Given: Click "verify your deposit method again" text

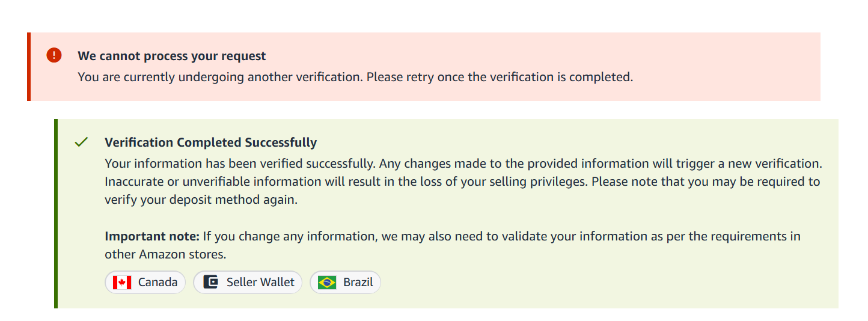Looking at the screenshot, I should point(201,200).
